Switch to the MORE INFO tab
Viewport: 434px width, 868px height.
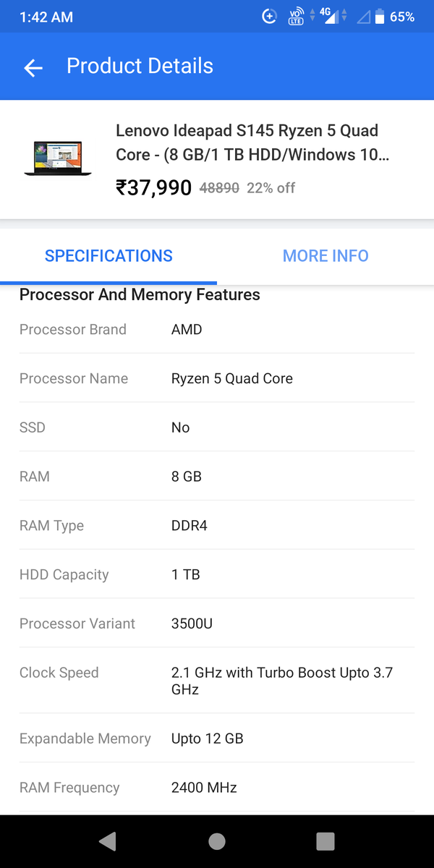click(325, 256)
